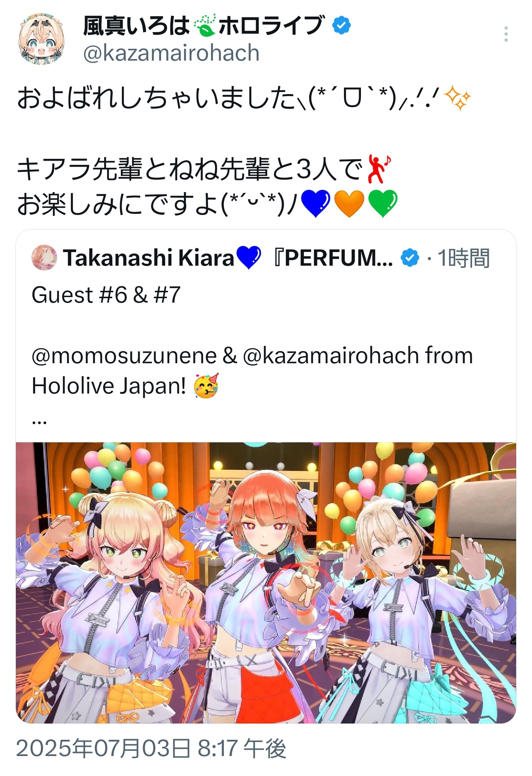Viewport: 532px width, 776px height.
Task: Open the 2025年07月03日 8:17 午後 timestamp
Action: click(x=151, y=749)
